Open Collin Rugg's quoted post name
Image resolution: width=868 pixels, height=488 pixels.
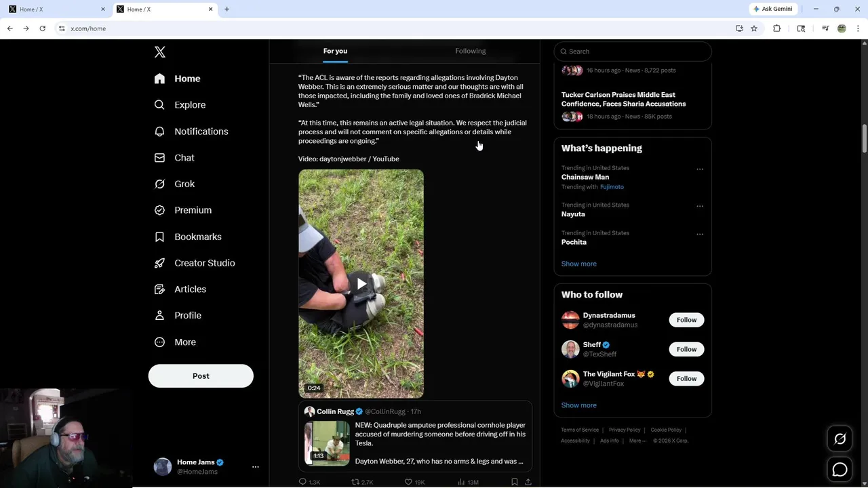coord(335,411)
